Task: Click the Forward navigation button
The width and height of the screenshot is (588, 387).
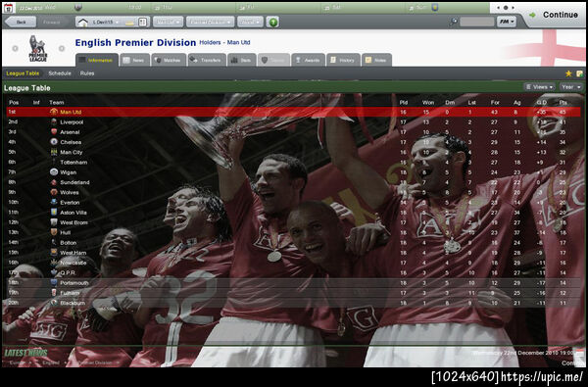Action: (x=52, y=23)
